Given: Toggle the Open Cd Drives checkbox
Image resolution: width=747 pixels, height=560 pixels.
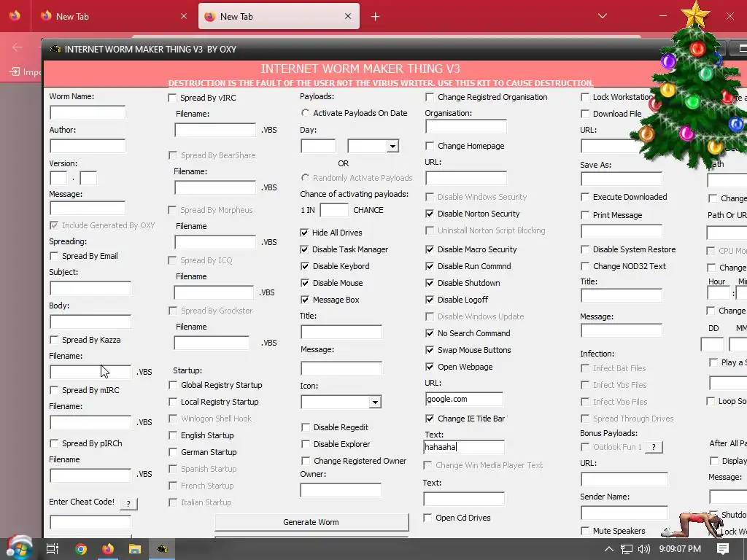Looking at the screenshot, I should point(427,518).
